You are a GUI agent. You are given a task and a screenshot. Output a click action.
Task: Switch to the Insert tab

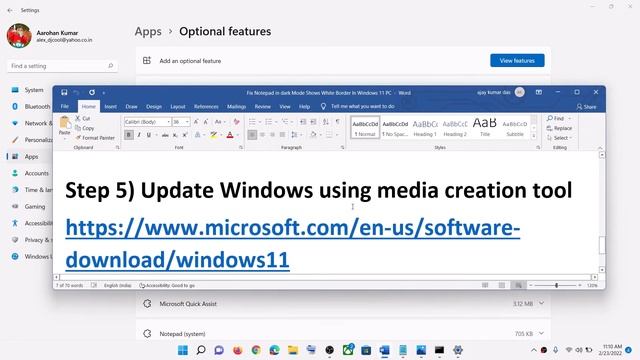pos(110,107)
